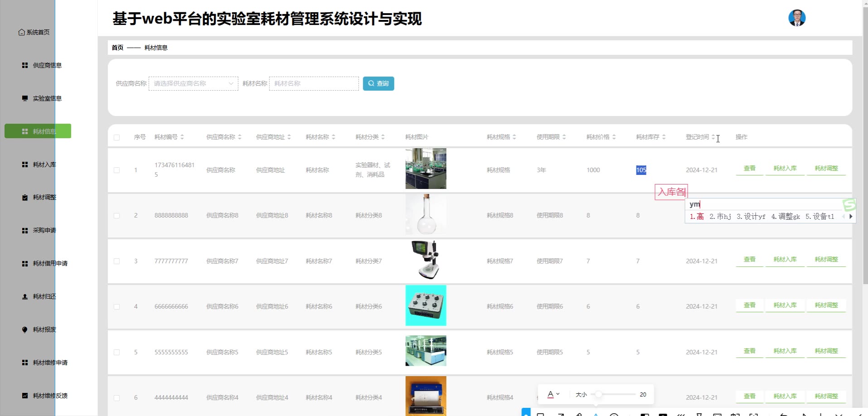This screenshot has height=416, width=868.
Task: Click the chart icon for 耗材维修反馈
Action: coord(25,396)
